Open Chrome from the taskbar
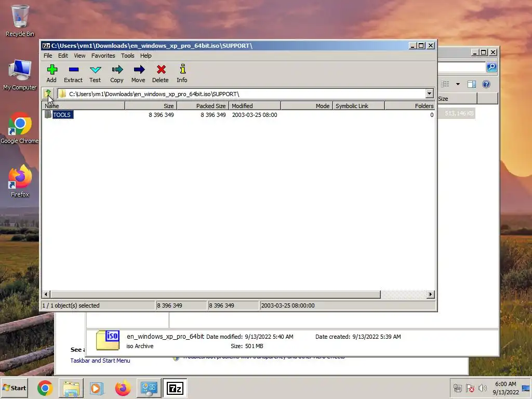The width and height of the screenshot is (532, 399). pos(45,388)
